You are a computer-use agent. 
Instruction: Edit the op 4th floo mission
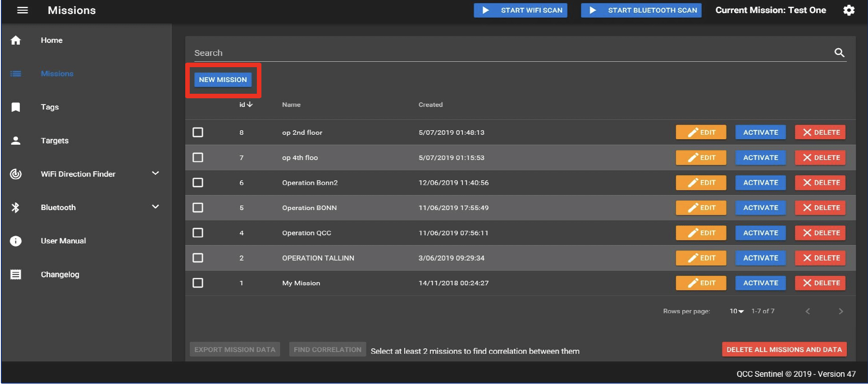tap(701, 157)
